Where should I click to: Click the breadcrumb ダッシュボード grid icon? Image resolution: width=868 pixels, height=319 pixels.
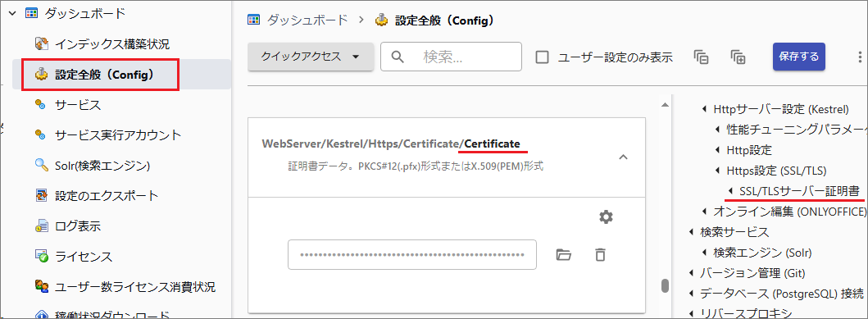[253, 21]
